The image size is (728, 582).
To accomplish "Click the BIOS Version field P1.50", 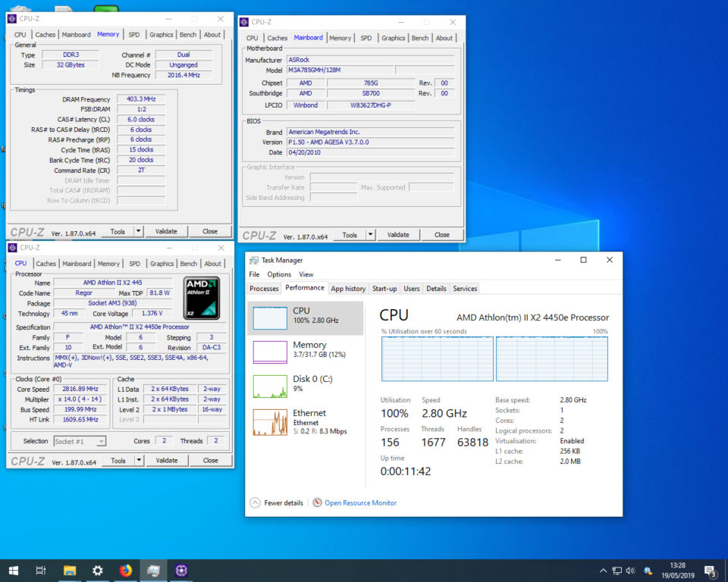I will pos(371,142).
